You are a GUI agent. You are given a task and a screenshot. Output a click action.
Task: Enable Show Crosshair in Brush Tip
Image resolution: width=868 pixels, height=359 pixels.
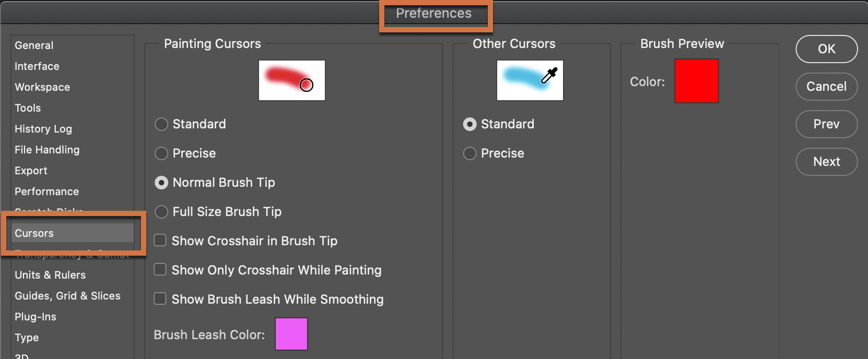tap(159, 241)
